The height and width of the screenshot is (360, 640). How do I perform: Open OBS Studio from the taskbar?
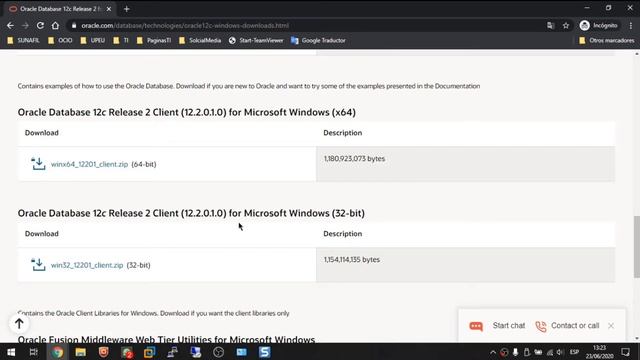click(218, 352)
